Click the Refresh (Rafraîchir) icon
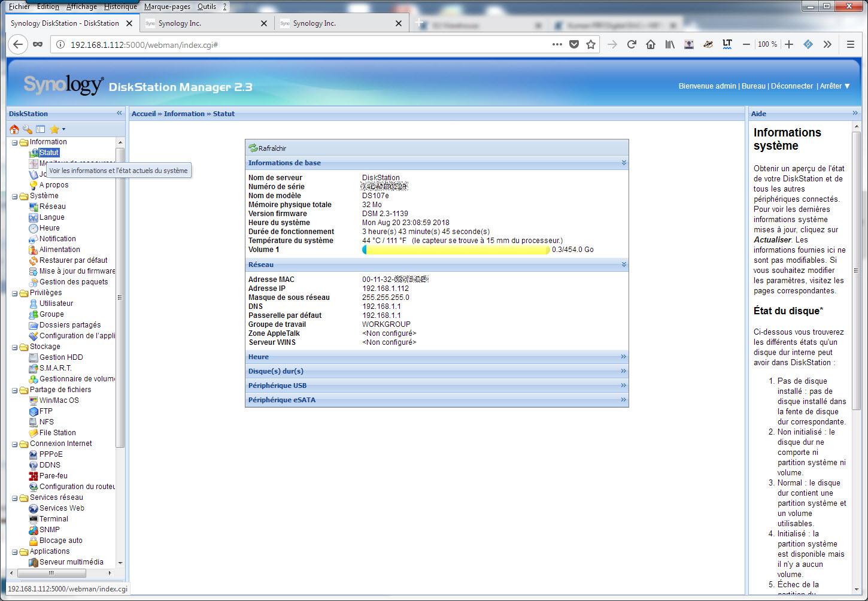This screenshot has height=601, width=868. pos(254,148)
